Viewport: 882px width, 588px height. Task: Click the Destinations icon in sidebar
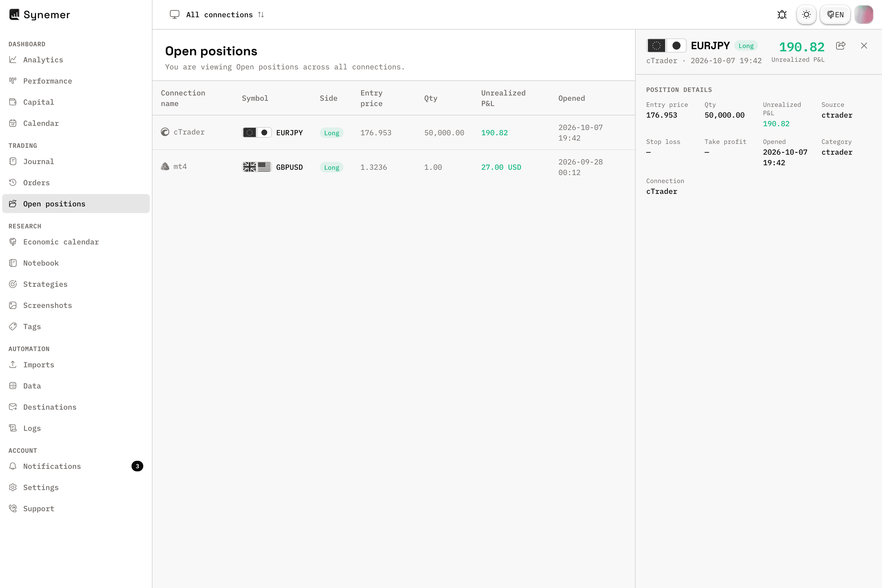13,407
